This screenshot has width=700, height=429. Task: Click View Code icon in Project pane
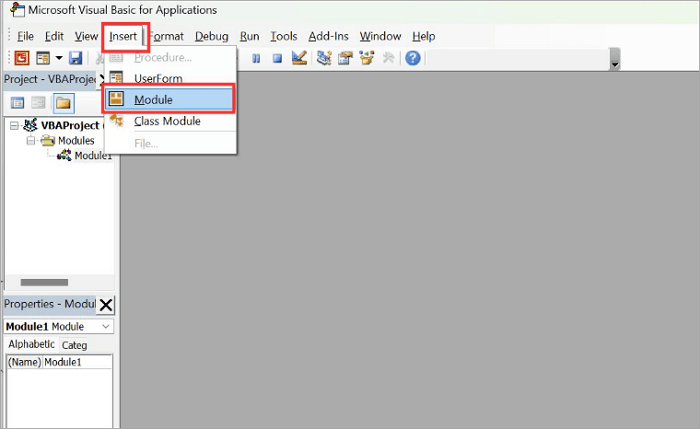[17, 103]
